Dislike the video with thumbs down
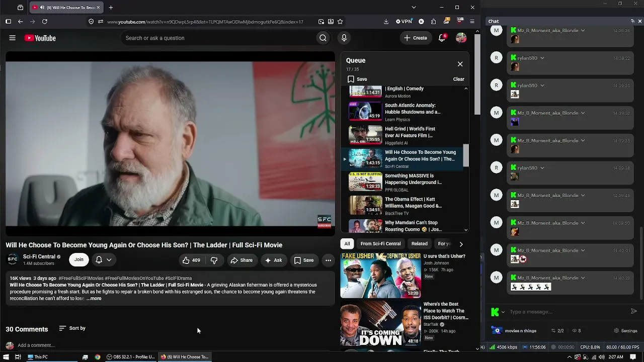 coord(214,260)
